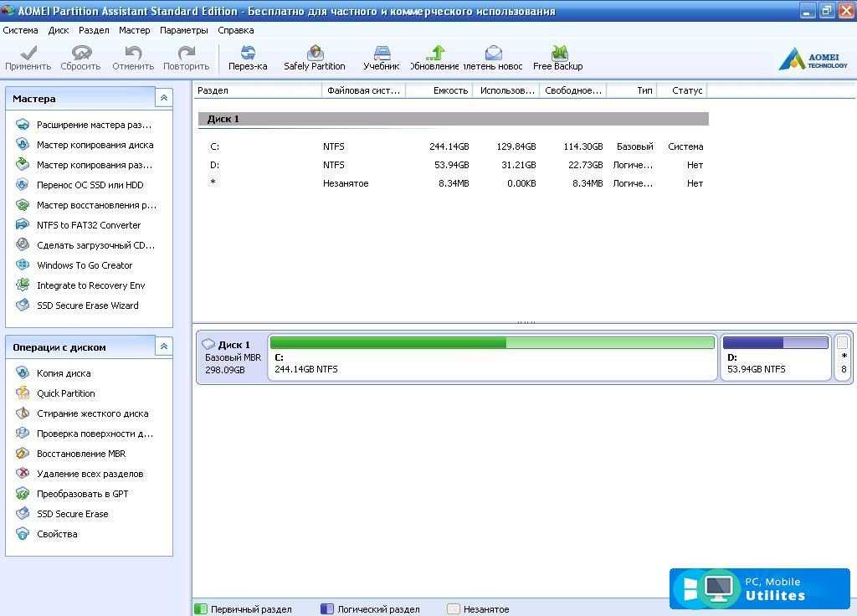Screen dimensions: 857x616
Task: Open the Справка menu
Action: coord(235,30)
